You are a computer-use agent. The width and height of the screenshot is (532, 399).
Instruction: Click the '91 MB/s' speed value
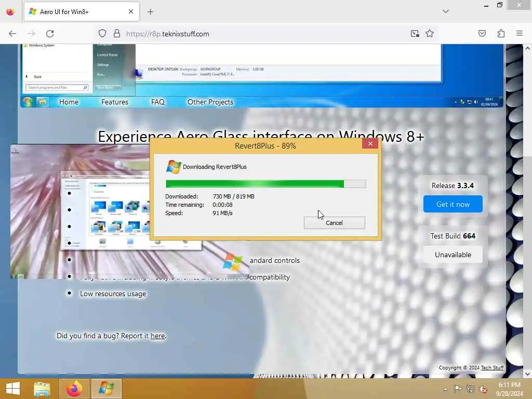(x=222, y=213)
